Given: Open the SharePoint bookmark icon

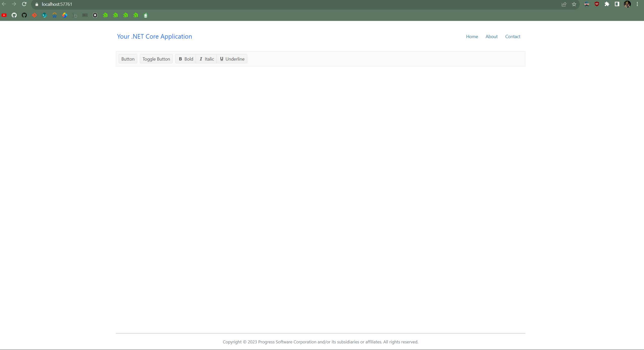Looking at the screenshot, I should click(x=45, y=15).
